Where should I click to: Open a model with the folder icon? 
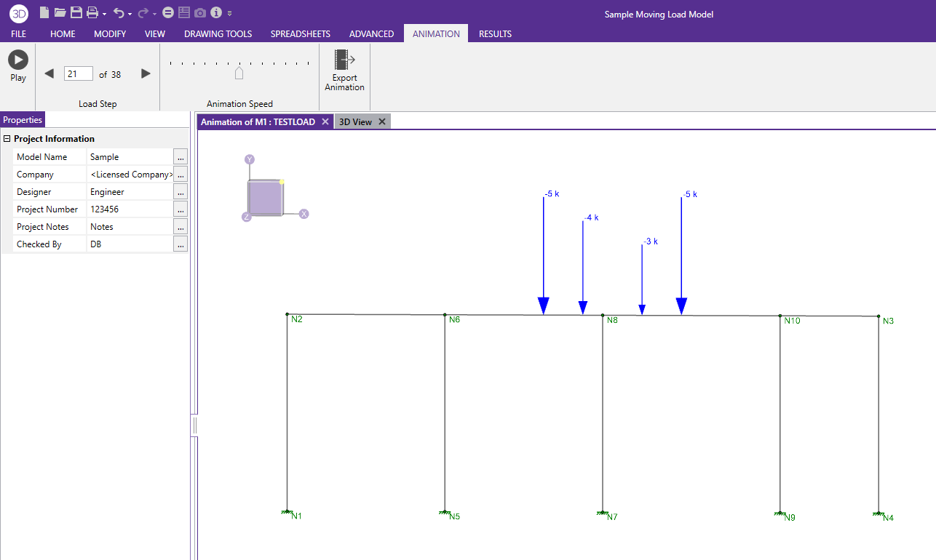[60, 12]
